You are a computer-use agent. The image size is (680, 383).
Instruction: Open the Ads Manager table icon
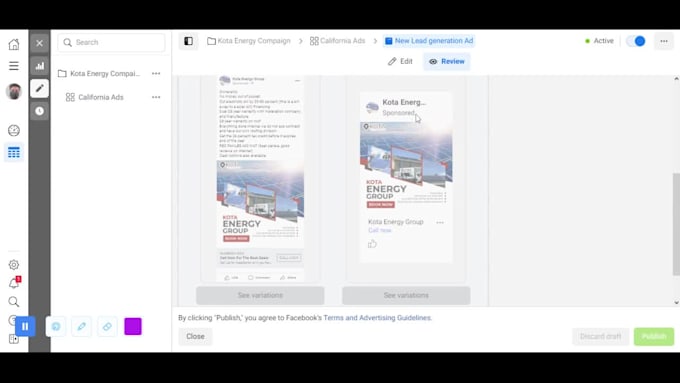point(14,153)
